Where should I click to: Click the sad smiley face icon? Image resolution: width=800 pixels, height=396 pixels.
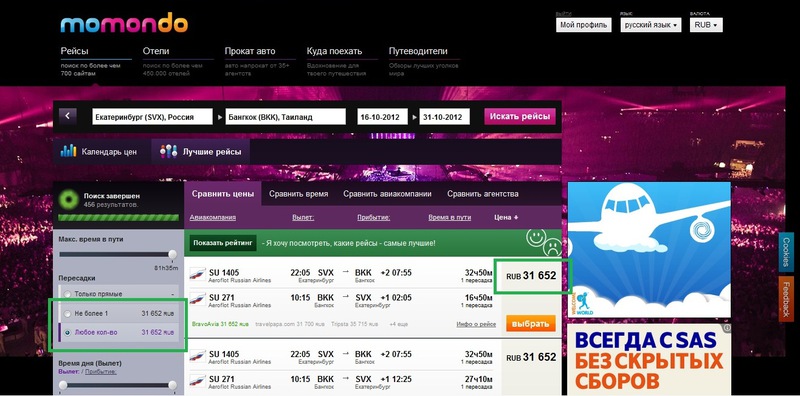click(x=553, y=248)
